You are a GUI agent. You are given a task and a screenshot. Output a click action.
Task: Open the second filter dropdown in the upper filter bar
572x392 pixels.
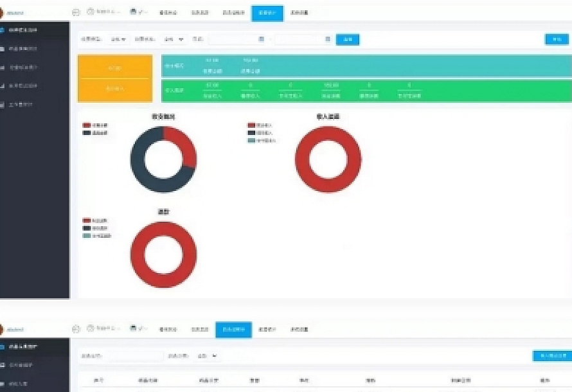(x=174, y=40)
